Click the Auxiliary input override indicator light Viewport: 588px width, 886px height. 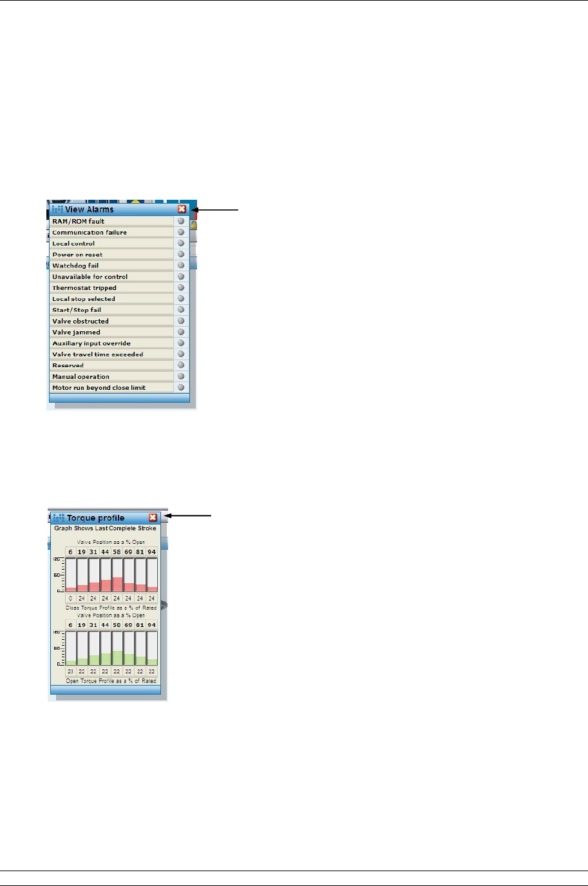coord(181,343)
